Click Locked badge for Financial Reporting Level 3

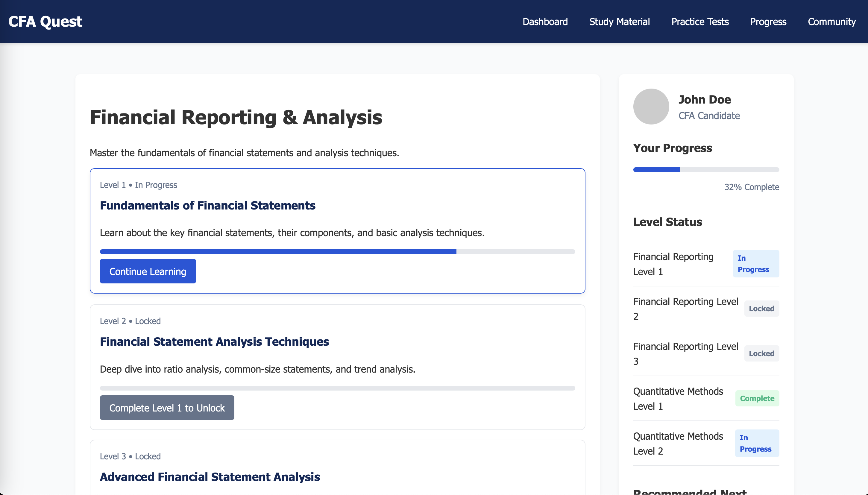point(761,353)
